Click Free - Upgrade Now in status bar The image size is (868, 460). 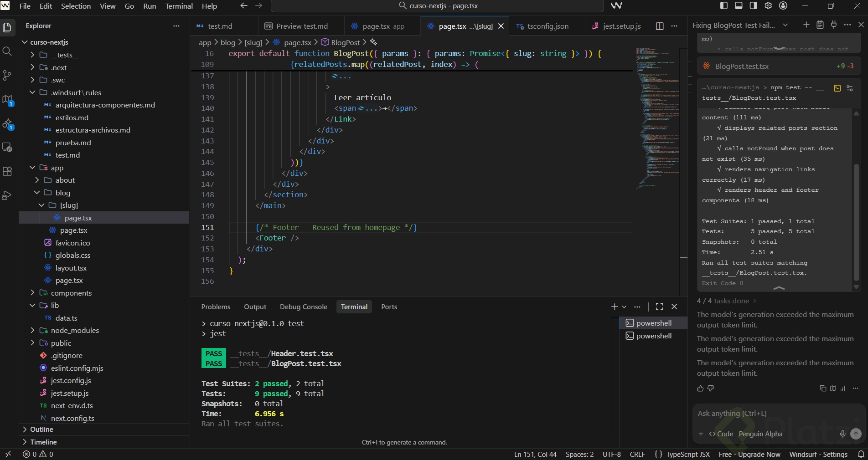tap(749, 455)
